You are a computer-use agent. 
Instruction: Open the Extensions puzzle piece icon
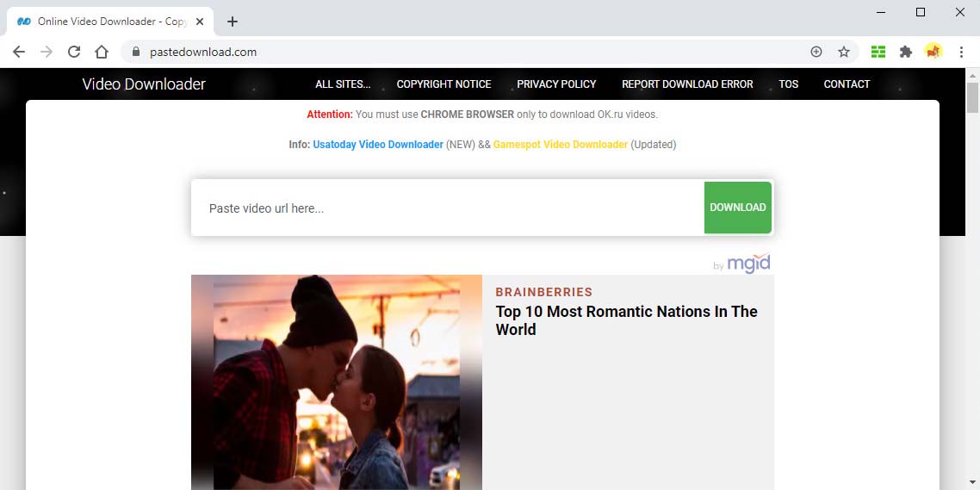point(906,52)
